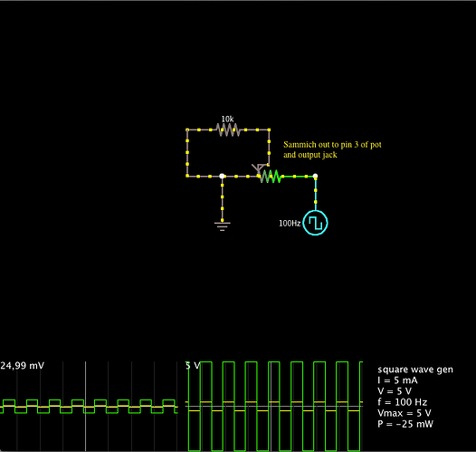
Task: Select the vertical wire leading to ground
Action: 223,200
